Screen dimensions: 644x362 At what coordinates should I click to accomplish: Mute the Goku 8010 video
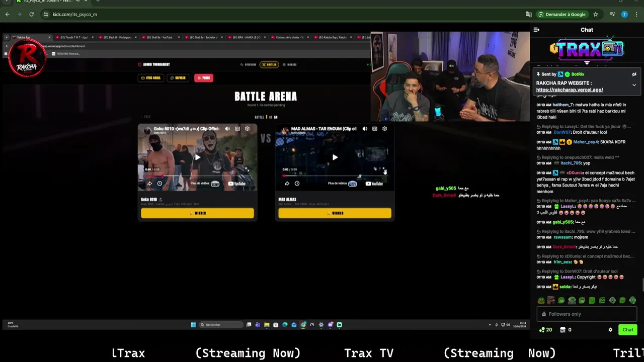227,129
